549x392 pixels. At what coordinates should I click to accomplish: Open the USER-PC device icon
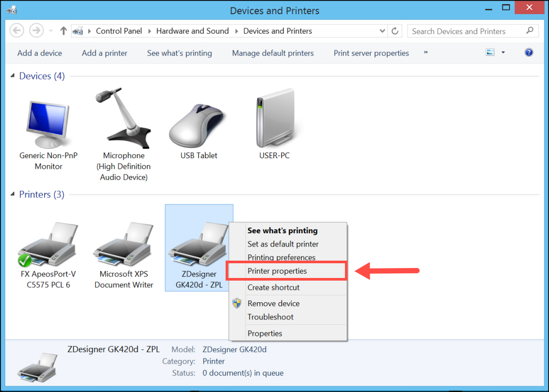274,118
